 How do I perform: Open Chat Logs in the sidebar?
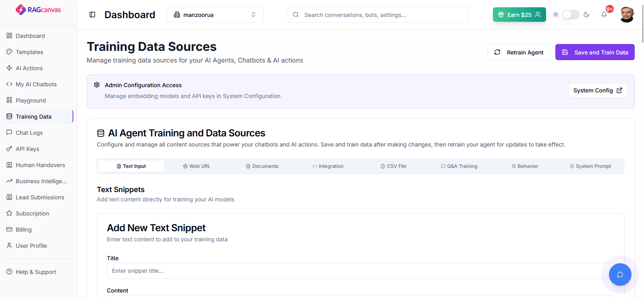29,133
